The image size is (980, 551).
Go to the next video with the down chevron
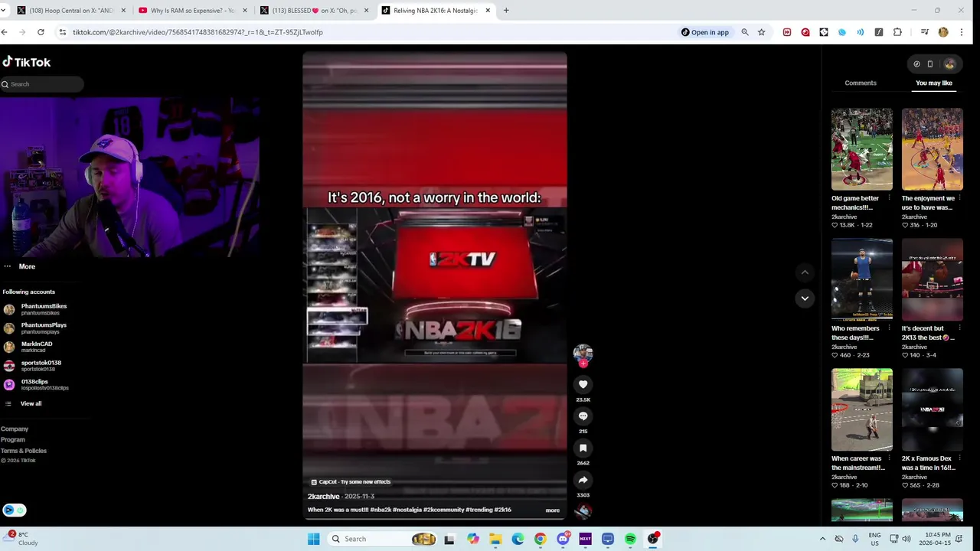(x=805, y=298)
